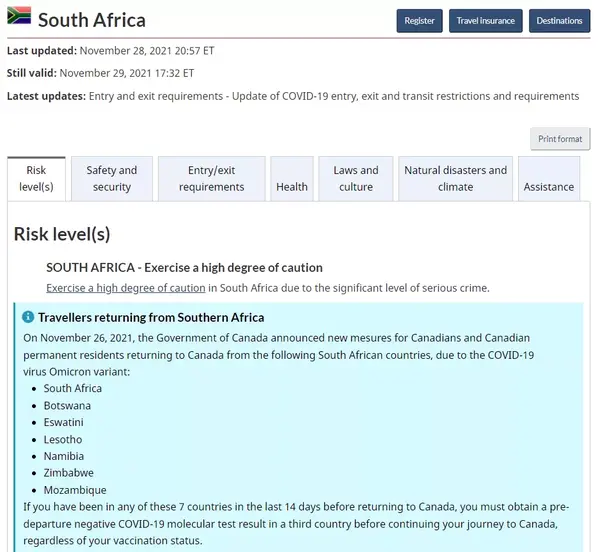View the Laws and culture tab
Viewport: 600px width, 552px height.
(356, 178)
